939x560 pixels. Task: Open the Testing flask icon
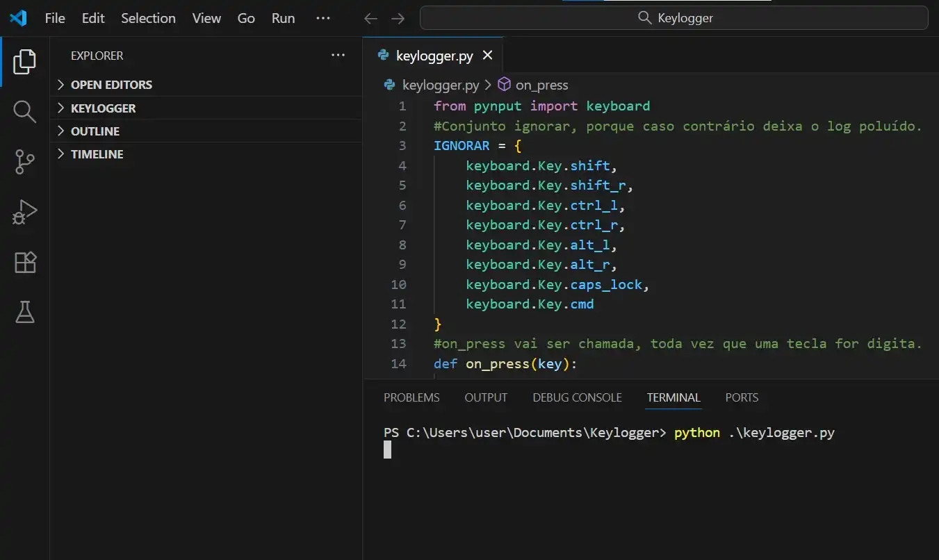(x=24, y=313)
